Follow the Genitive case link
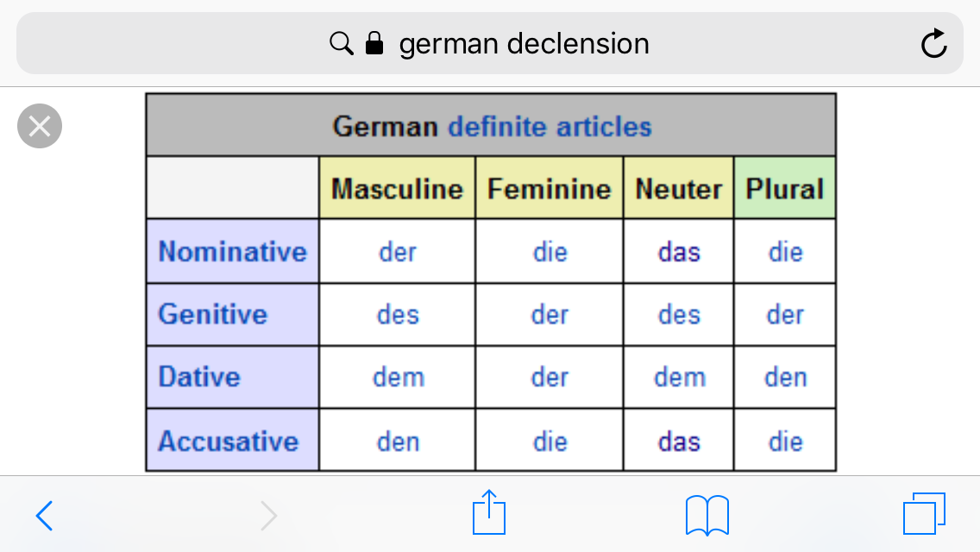Screen dimensions: 980x552 point(212,314)
